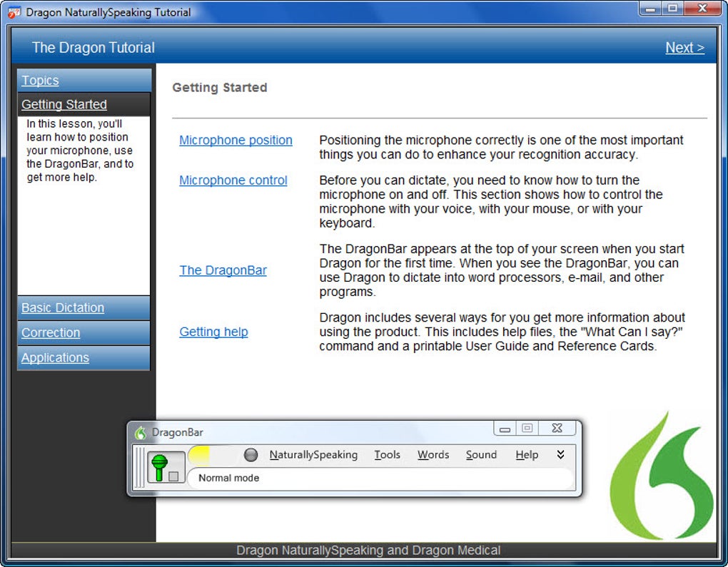Close the DragonBar window
The width and height of the screenshot is (728, 567).
pyautogui.click(x=557, y=428)
